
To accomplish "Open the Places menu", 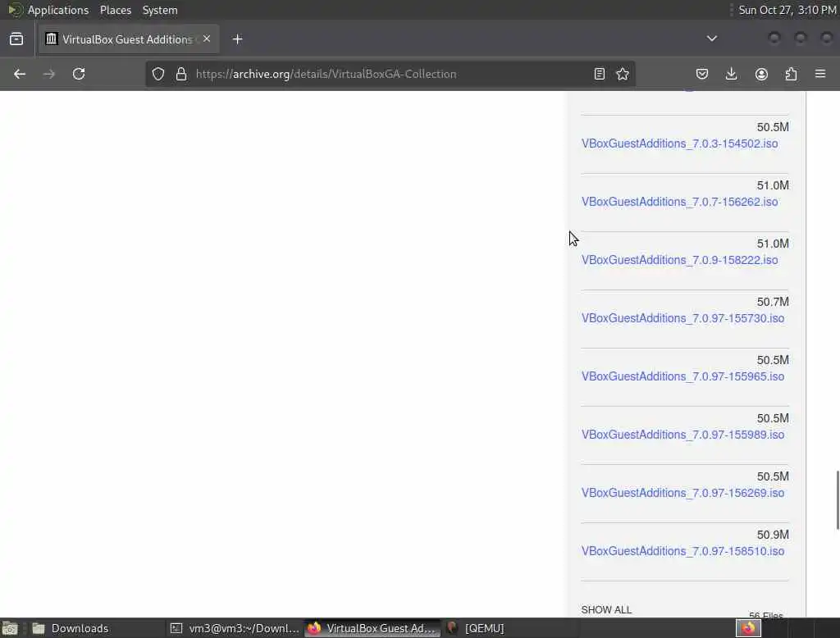I will click(x=116, y=10).
